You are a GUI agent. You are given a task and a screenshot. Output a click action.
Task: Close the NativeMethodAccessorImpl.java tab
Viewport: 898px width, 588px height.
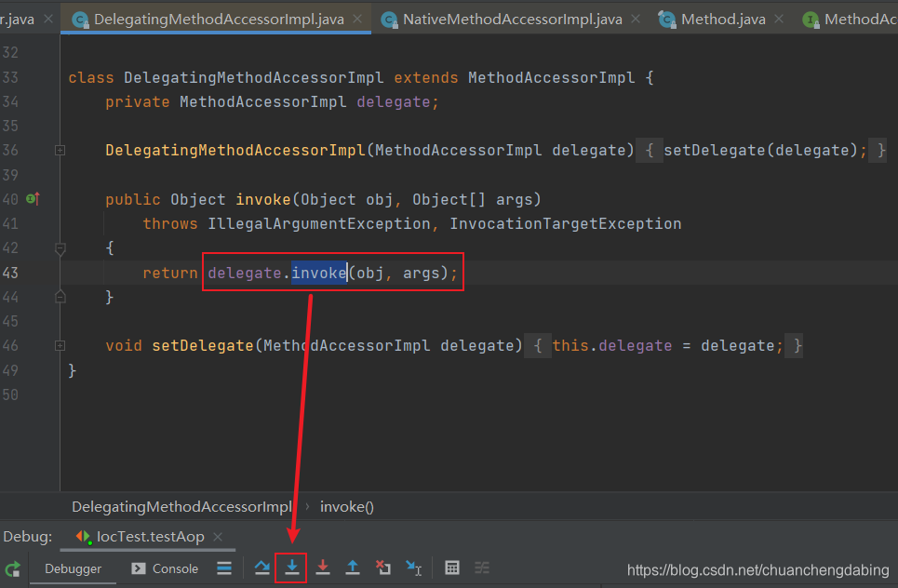click(x=636, y=19)
